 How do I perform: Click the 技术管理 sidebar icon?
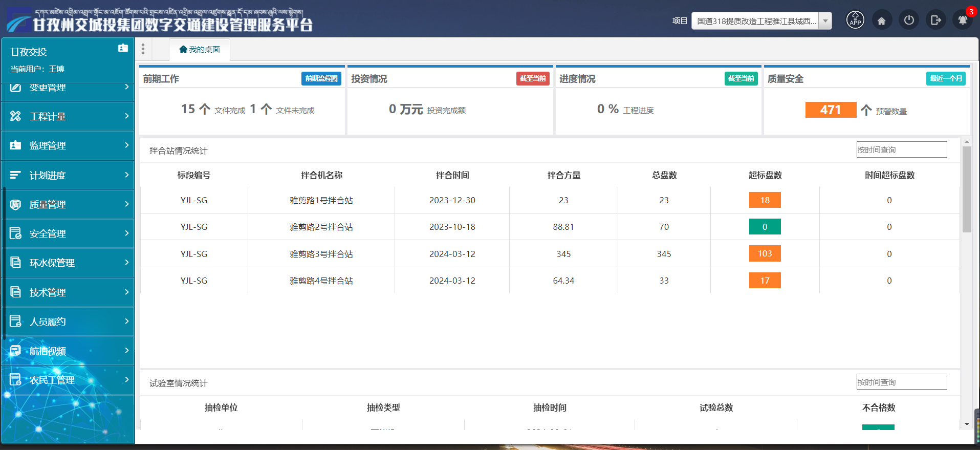tap(16, 292)
